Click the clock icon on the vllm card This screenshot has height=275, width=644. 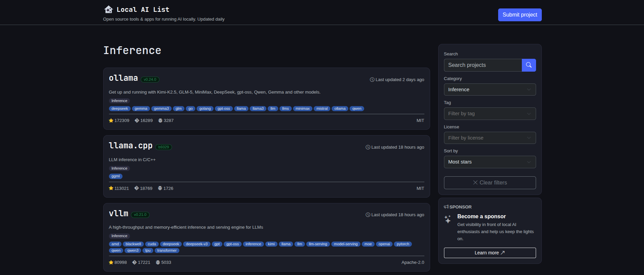point(368,215)
